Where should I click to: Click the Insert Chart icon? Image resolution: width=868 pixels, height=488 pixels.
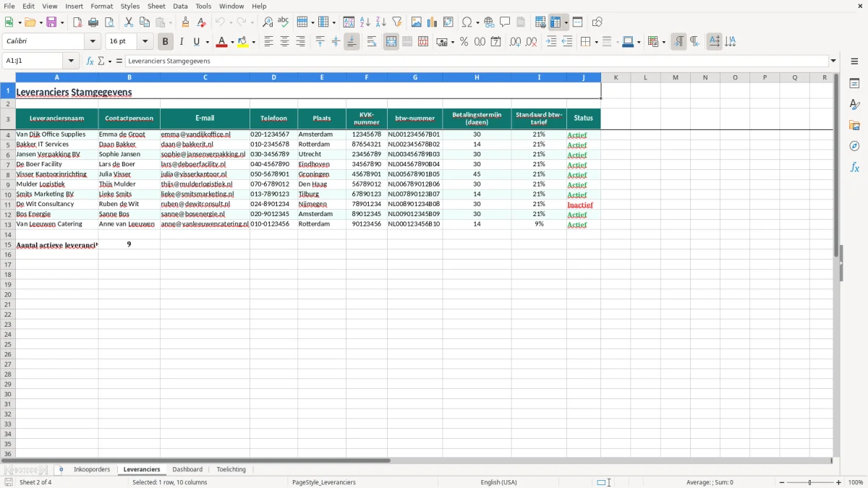(x=433, y=22)
